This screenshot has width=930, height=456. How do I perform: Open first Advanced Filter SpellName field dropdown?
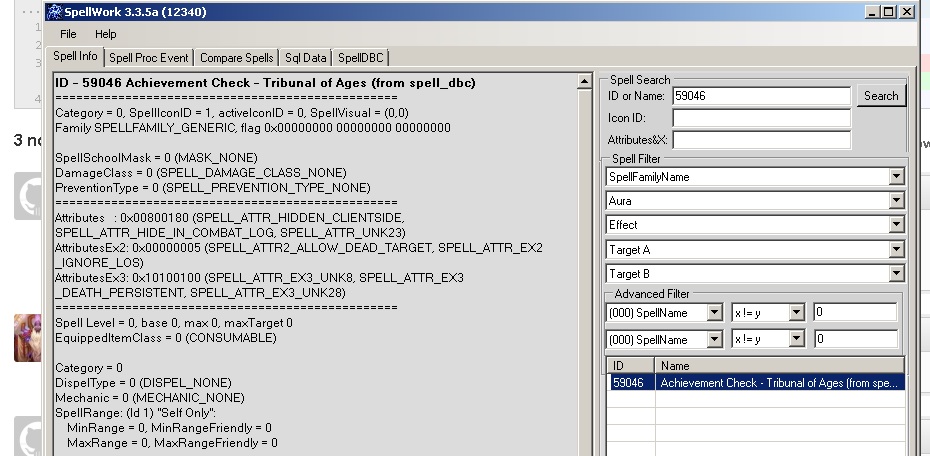[715, 312]
